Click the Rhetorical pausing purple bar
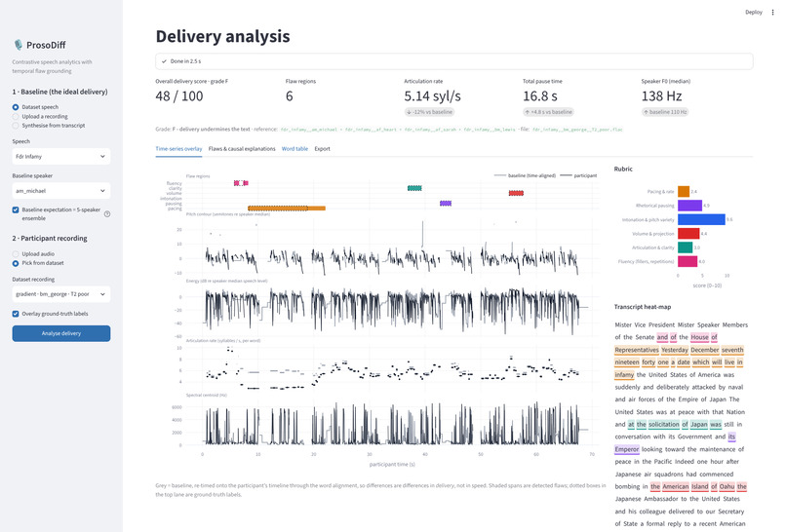This screenshot has width=786, height=532. click(689, 206)
